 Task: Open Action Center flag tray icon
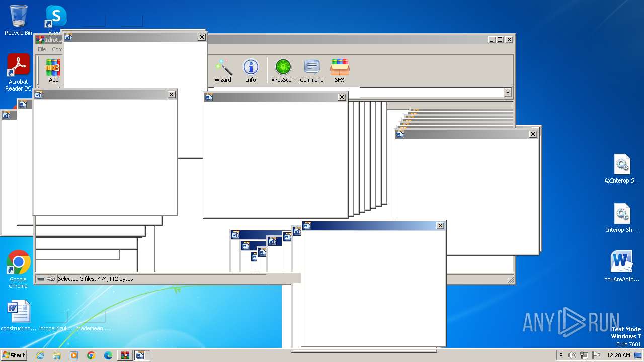pyautogui.click(x=596, y=355)
